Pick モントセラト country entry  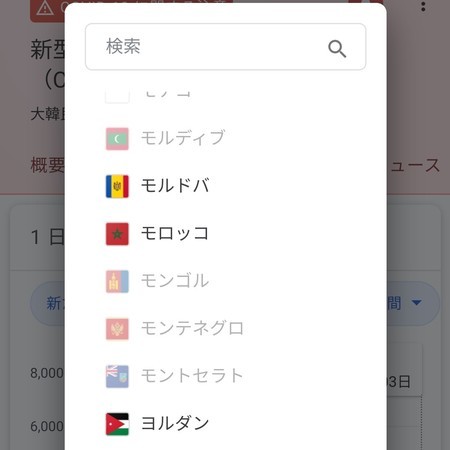point(226,376)
